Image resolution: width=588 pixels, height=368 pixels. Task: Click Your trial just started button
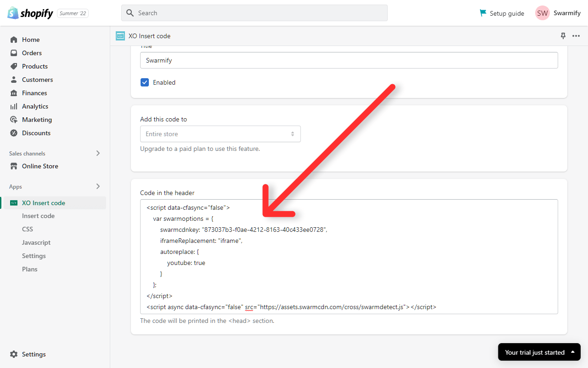pyautogui.click(x=539, y=352)
